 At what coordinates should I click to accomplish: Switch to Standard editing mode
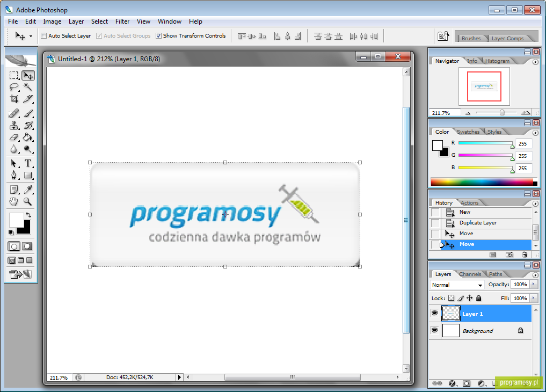tap(14, 246)
